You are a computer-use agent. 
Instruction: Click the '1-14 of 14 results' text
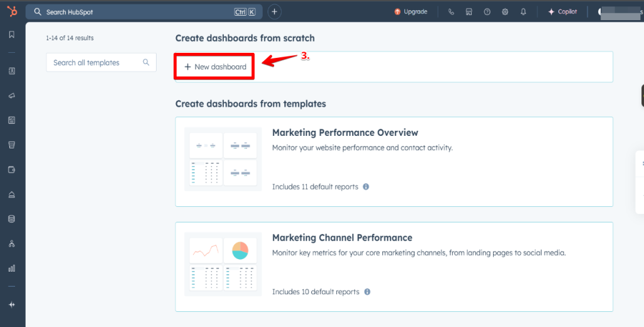coord(70,38)
